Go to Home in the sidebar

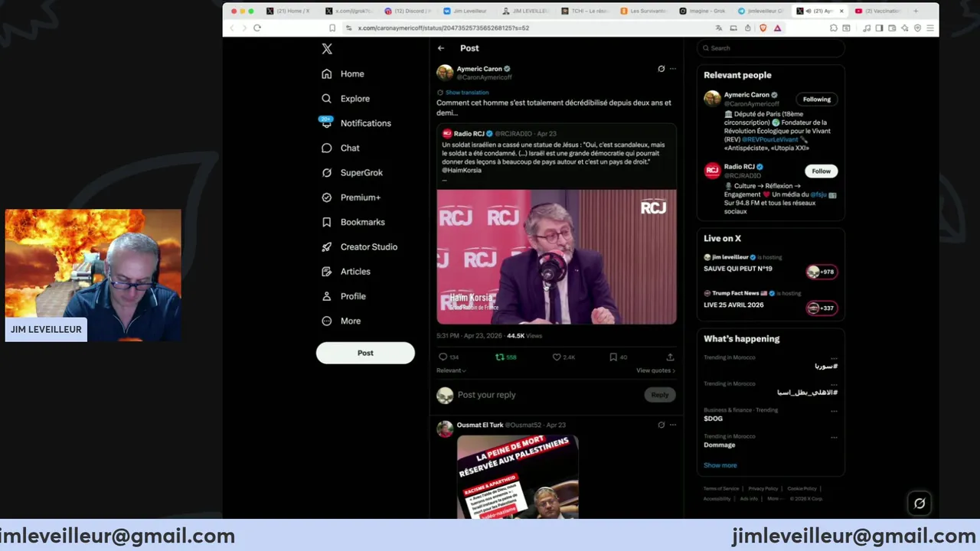pyautogui.click(x=343, y=73)
